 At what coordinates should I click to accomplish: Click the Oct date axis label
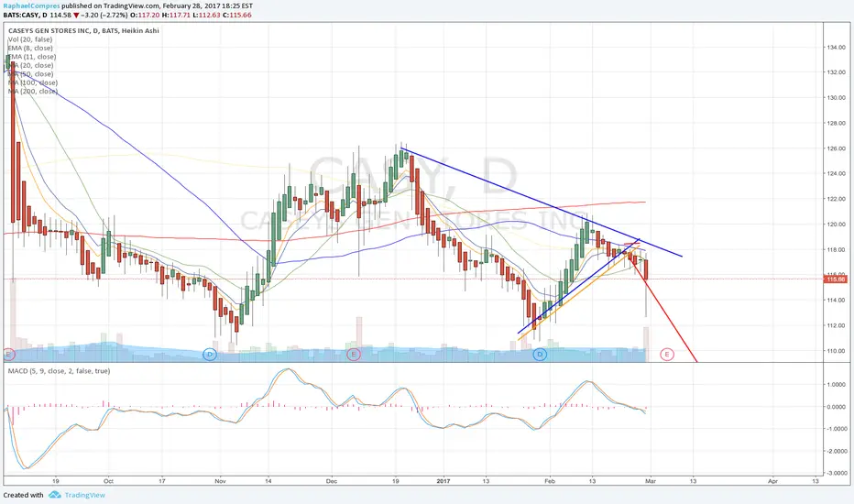point(108,481)
